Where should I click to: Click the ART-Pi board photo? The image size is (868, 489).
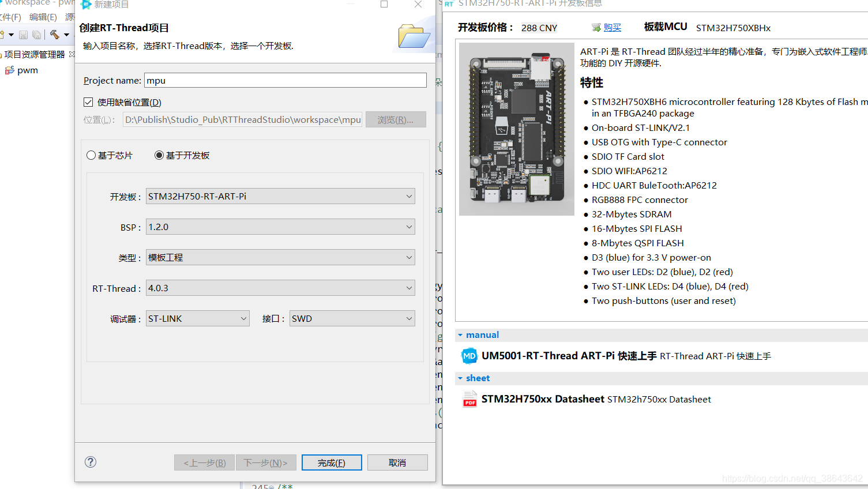pyautogui.click(x=517, y=129)
